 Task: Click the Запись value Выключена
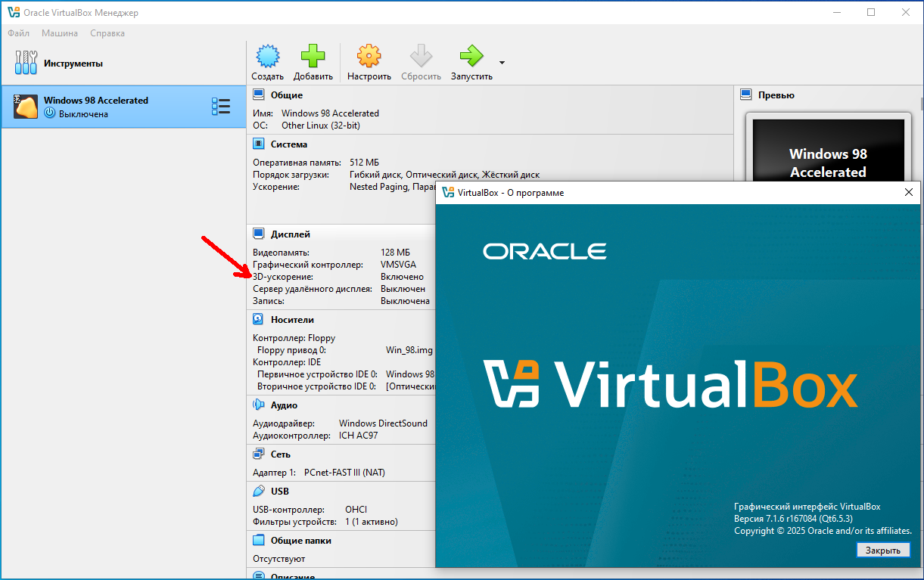click(405, 301)
